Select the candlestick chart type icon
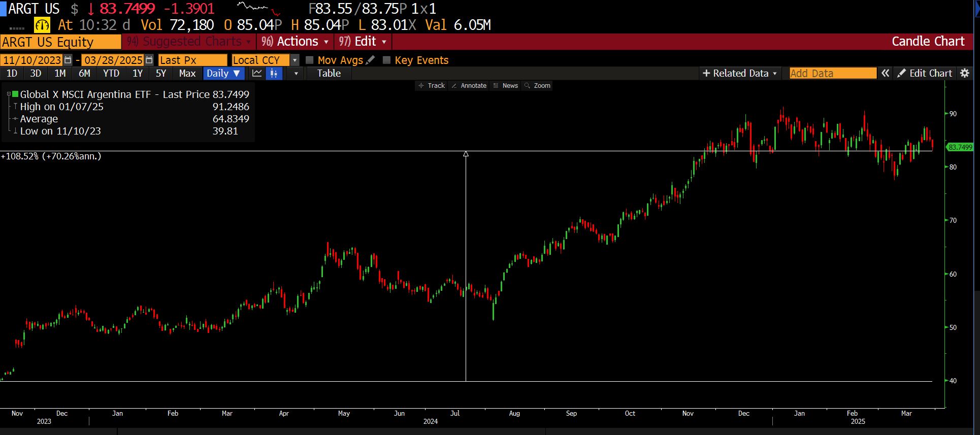The width and height of the screenshot is (980, 435). [274, 73]
